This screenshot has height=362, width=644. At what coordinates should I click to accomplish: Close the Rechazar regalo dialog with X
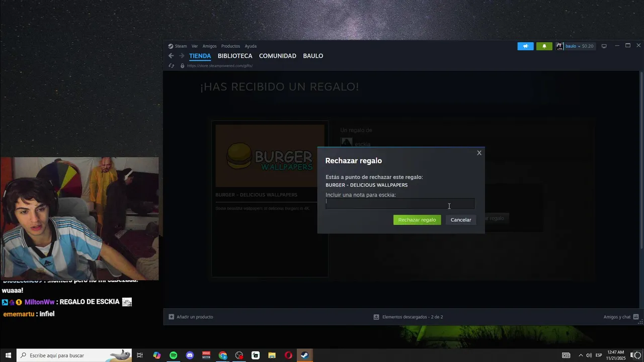click(479, 153)
